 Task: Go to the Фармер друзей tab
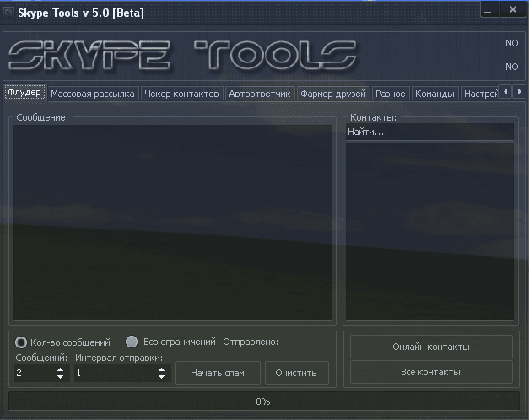333,94
